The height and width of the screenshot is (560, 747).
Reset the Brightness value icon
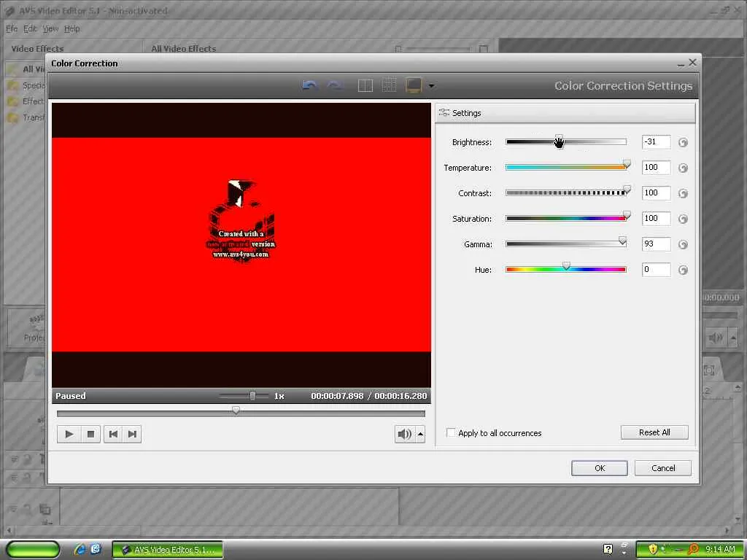pos(683,142)
